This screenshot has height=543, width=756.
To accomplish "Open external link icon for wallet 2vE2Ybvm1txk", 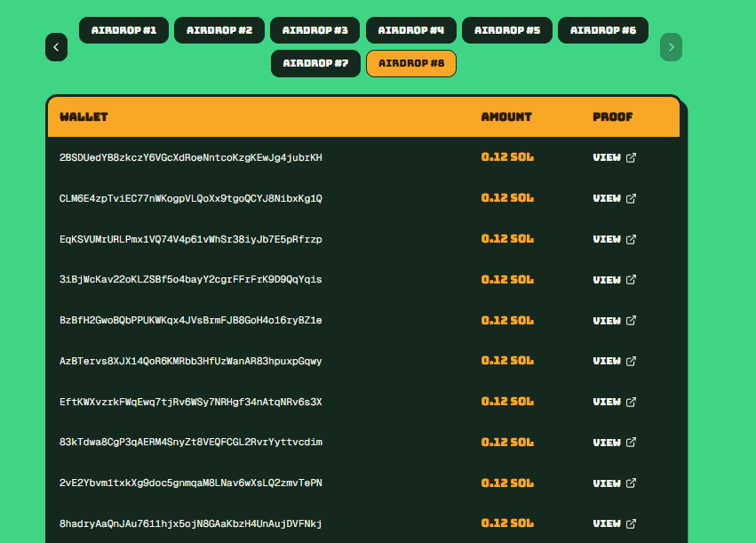I will [x=631, y=483].
